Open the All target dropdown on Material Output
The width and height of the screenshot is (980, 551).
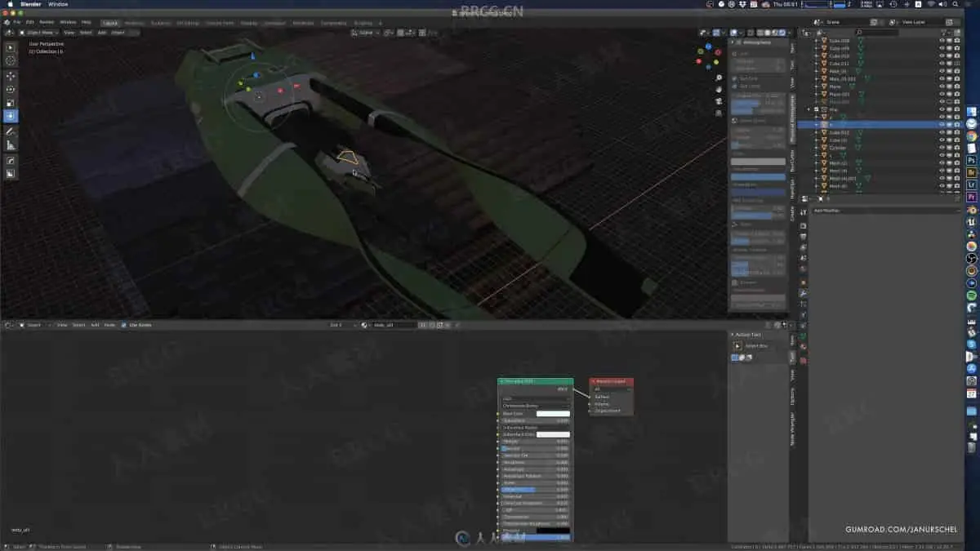click(x=611, y=389)
